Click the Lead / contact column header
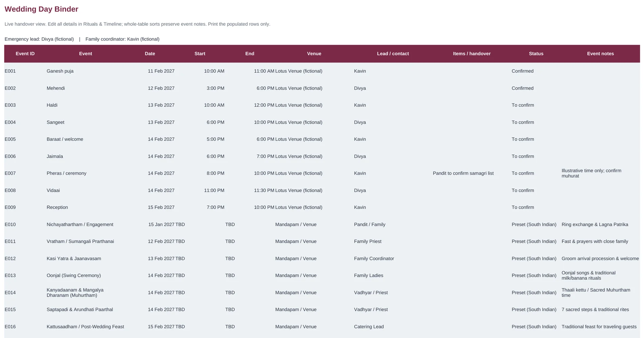 click(393, 54)
